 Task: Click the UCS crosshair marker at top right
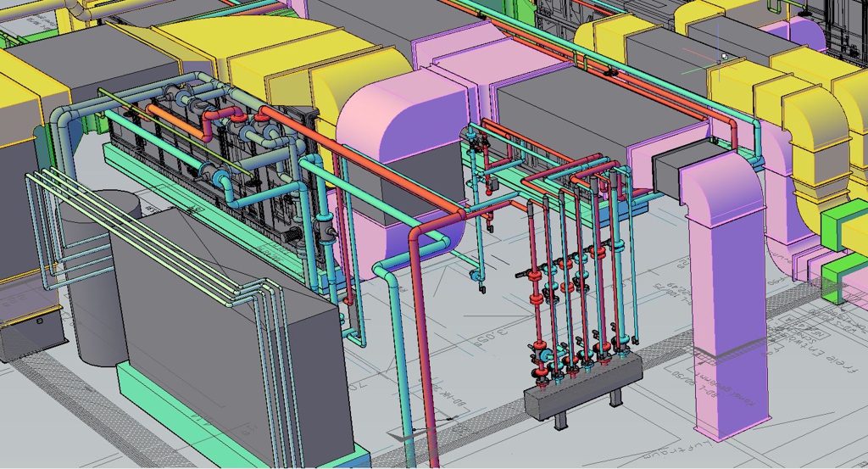723,58
